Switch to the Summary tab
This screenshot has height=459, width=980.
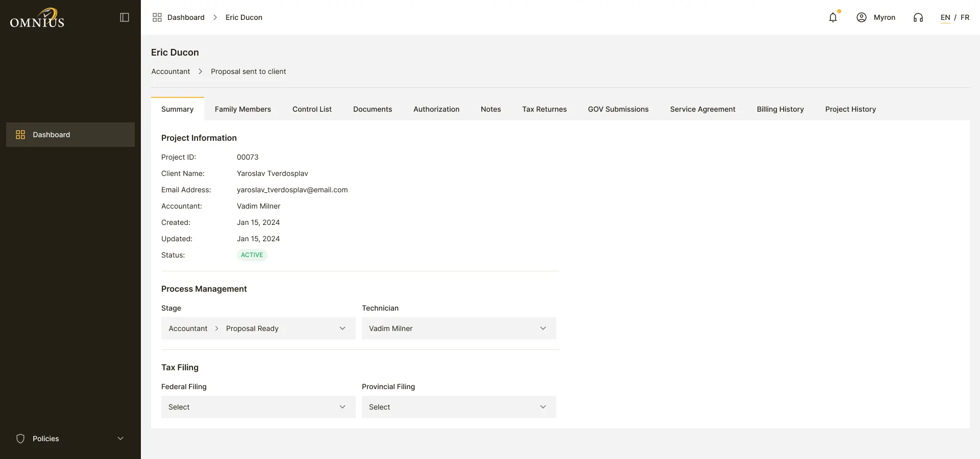[178, 109]
